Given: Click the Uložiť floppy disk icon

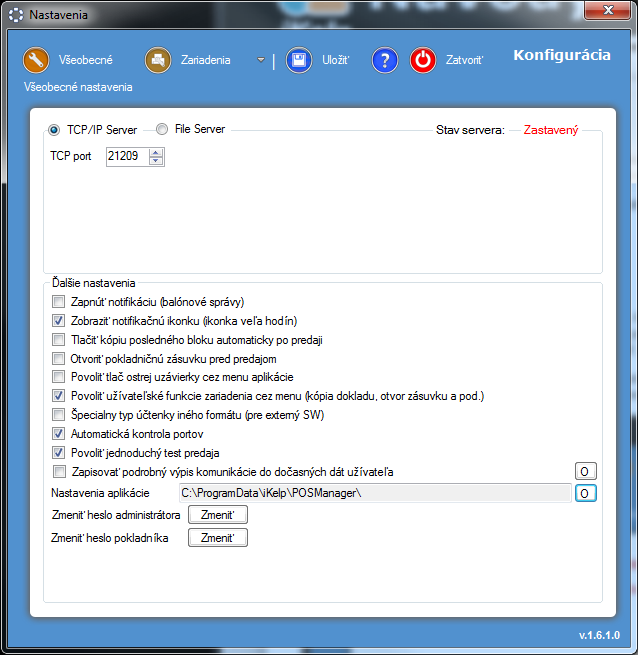Looking at the screenshot, I should (299, 60).
